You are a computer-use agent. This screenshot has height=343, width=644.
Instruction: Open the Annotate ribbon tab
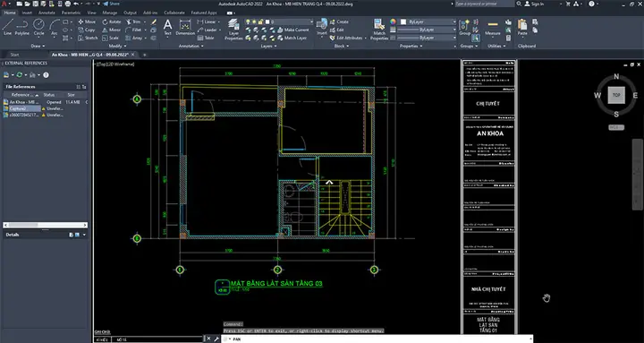point(47,13)
